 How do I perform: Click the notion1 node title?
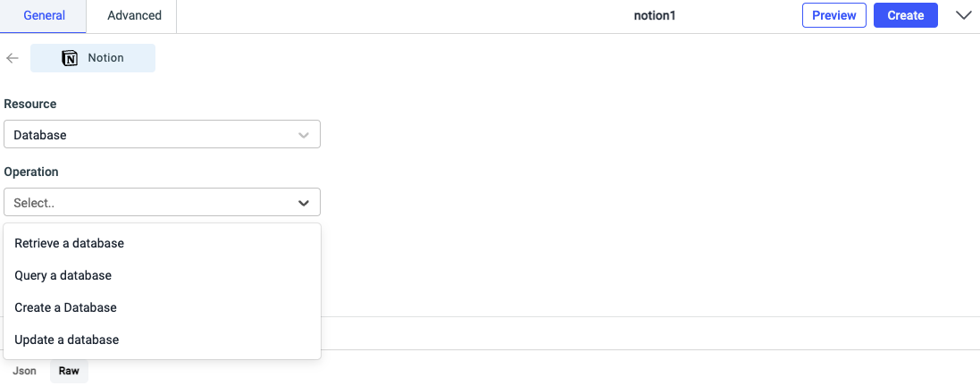(655, 16)
